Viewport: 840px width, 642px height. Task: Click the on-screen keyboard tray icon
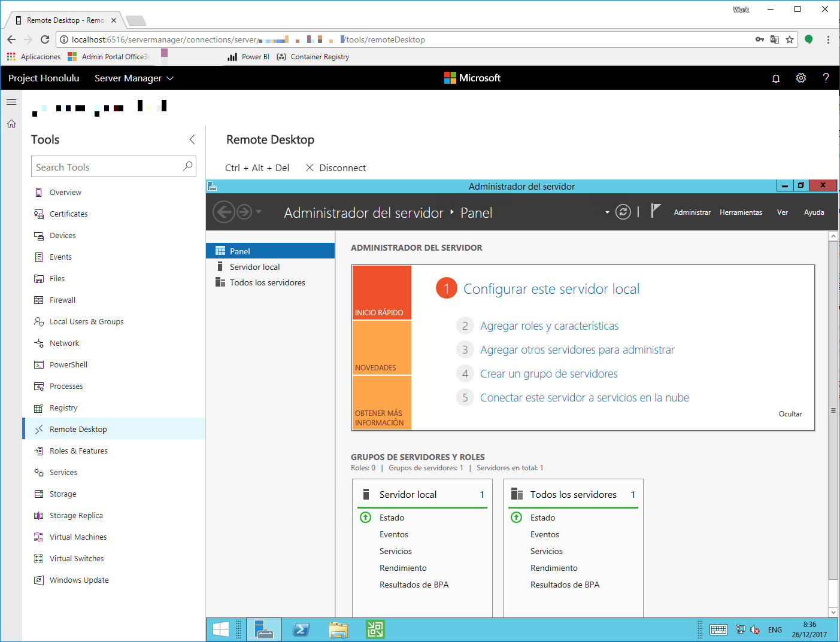(718, 629)
